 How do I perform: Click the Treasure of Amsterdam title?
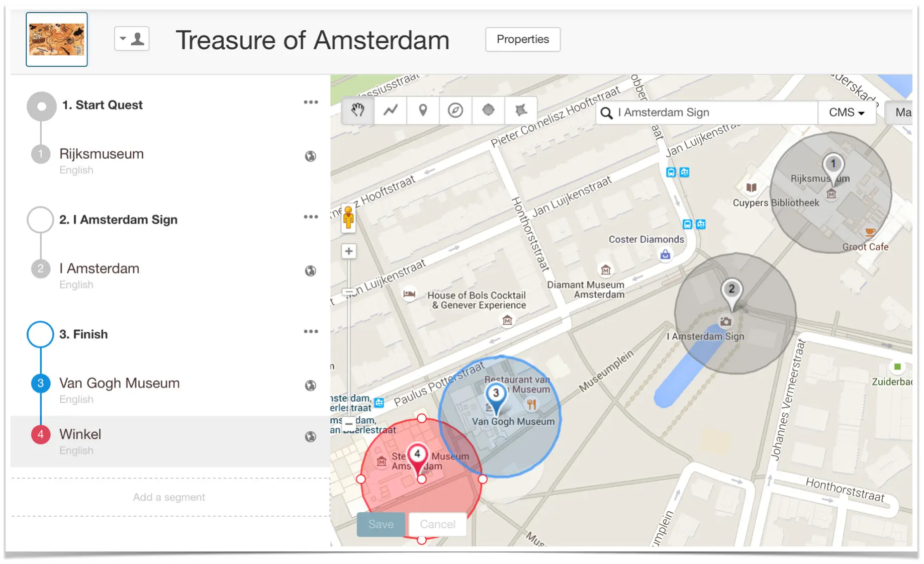pyautogui.click(x=312, y=40)
